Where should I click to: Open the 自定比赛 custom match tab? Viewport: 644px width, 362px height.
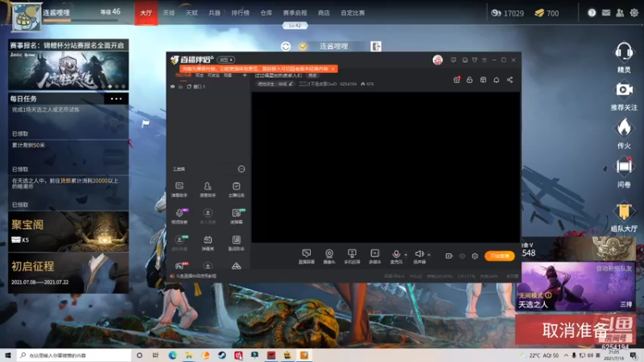click(x=353, y=13)
